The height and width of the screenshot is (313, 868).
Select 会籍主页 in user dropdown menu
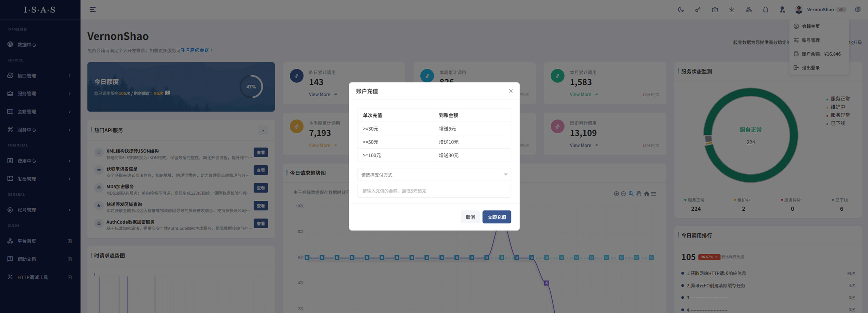[x=819, y=26]
